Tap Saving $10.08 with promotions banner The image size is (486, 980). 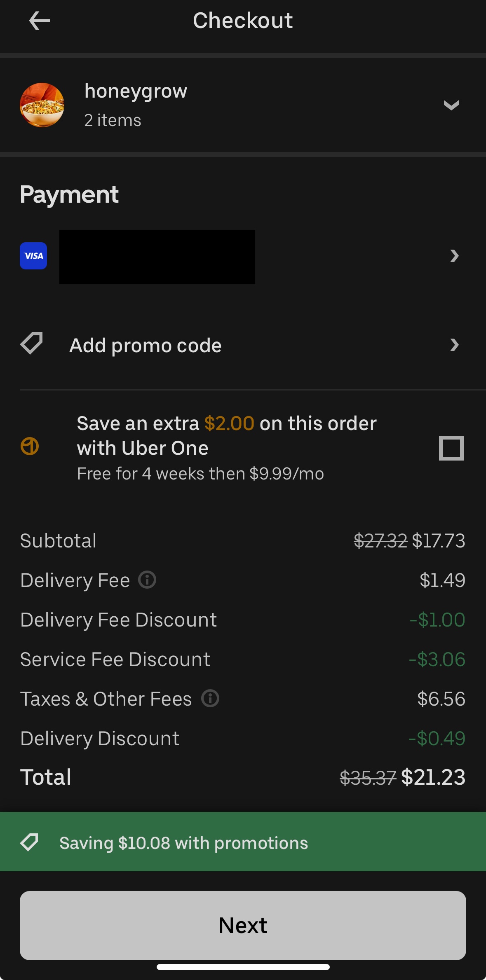coord(184,843)
